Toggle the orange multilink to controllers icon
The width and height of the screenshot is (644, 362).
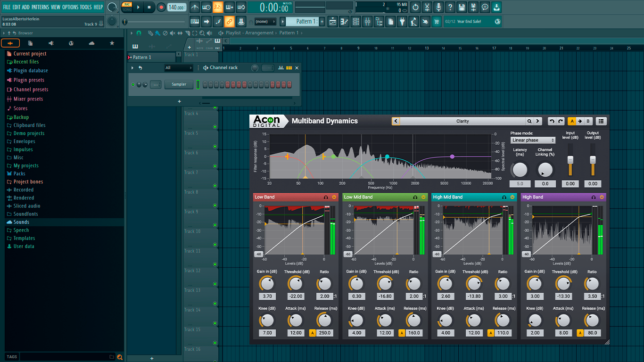229,21
